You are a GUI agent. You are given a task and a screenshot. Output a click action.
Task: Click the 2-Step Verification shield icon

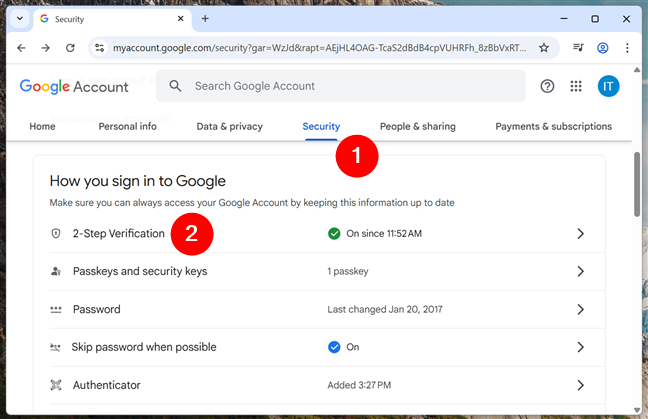point(56,233)
